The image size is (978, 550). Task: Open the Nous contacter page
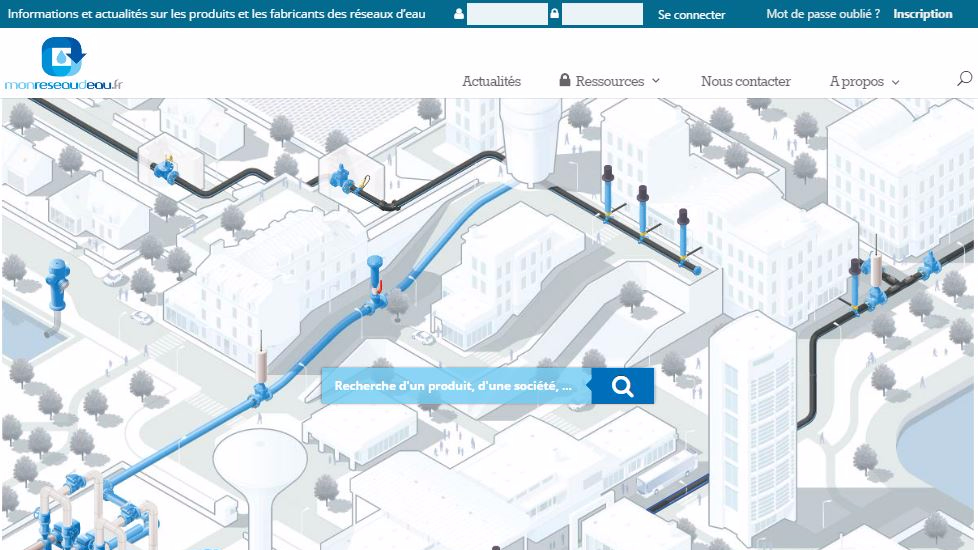pyautogui.click(x=745, y=81)
